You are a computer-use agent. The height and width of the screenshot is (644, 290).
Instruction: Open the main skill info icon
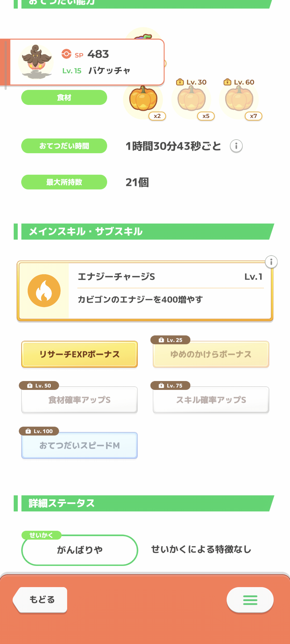click(x=271, y=262)
